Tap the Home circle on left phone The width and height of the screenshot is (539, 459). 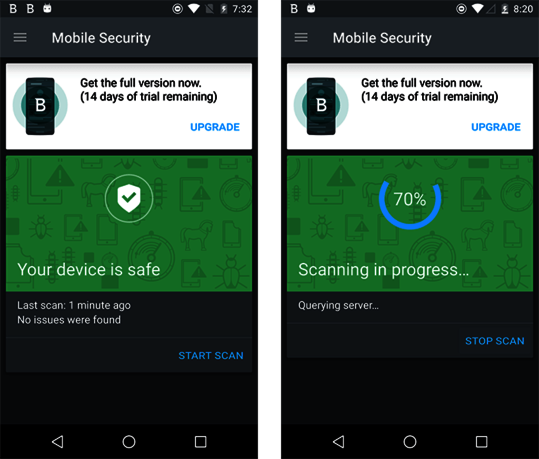(x=129, y=441)
